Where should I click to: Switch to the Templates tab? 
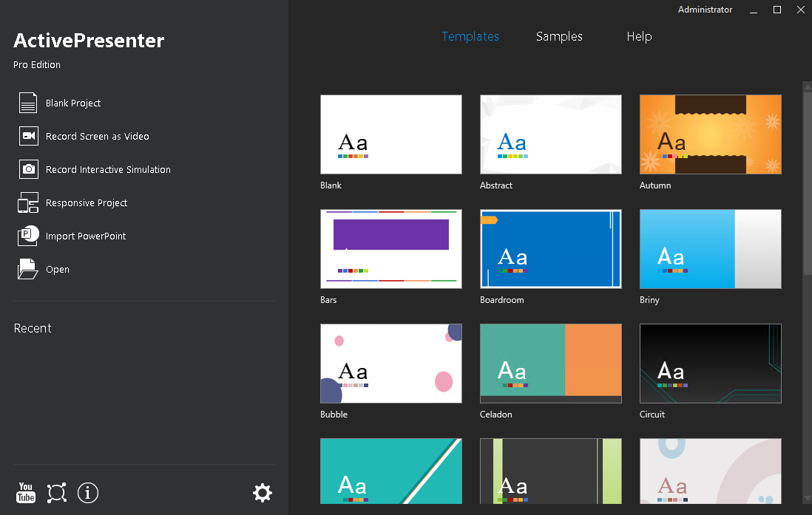coord(470,36)
